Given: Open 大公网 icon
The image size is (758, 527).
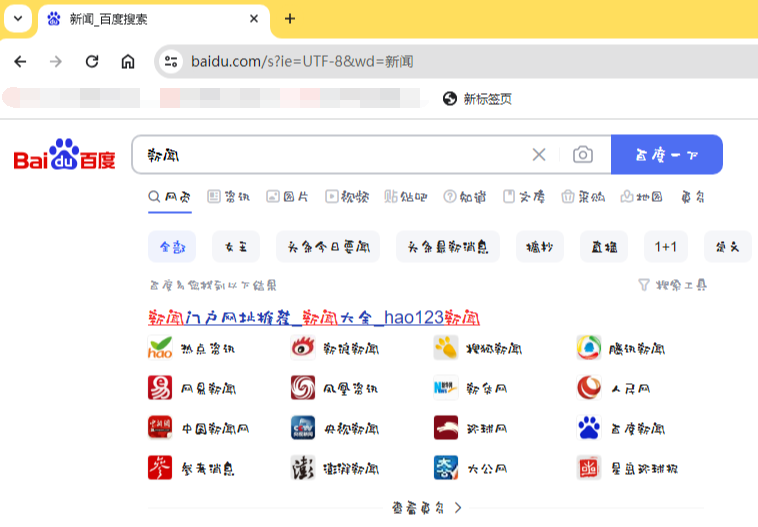Looking at the screenshot, I should click(446, 468).
